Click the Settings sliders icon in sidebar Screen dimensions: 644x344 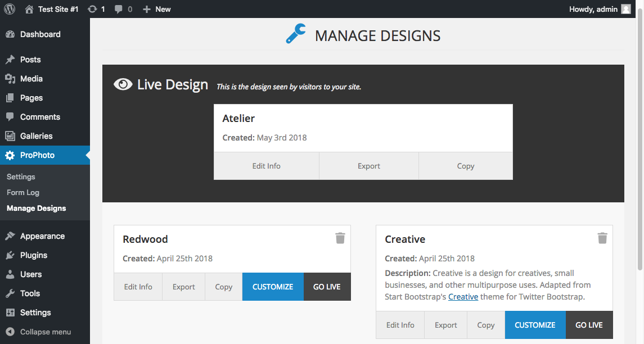coord(10,313)
